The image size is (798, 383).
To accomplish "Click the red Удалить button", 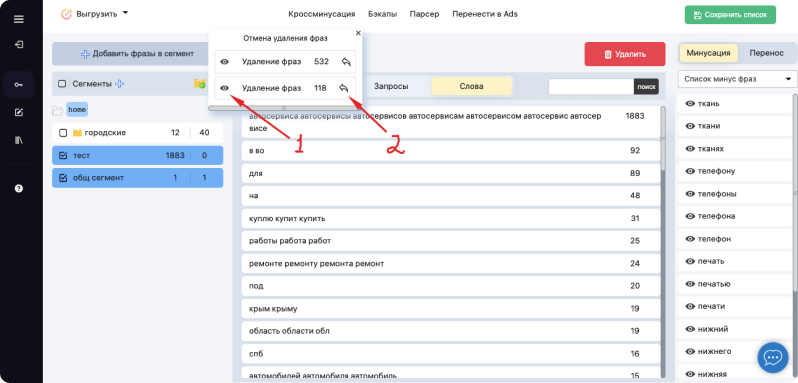I will (625, 54).
